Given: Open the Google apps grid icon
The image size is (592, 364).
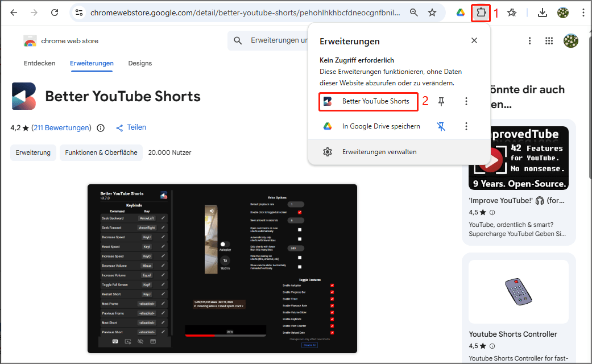Looking at the screenshot, I should pos(548,41).
